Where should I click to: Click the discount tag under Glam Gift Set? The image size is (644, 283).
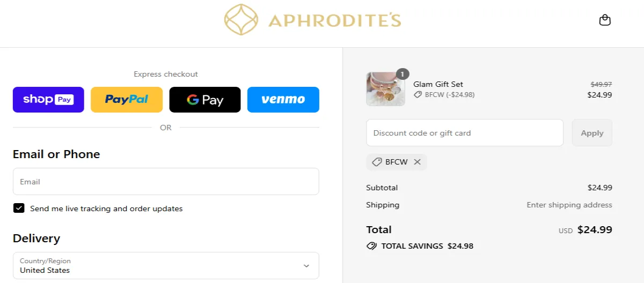point(418,95)
